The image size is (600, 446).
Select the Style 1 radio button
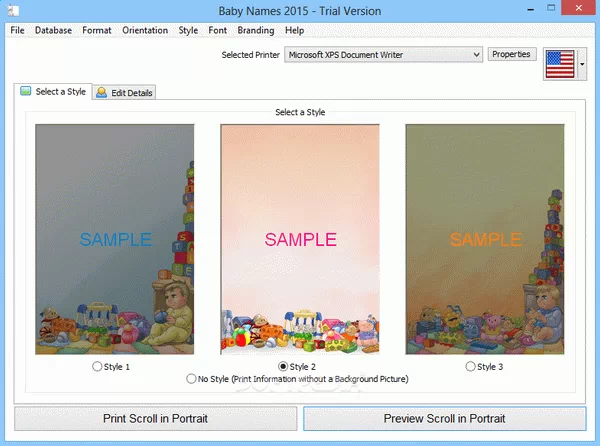point(97,367)
